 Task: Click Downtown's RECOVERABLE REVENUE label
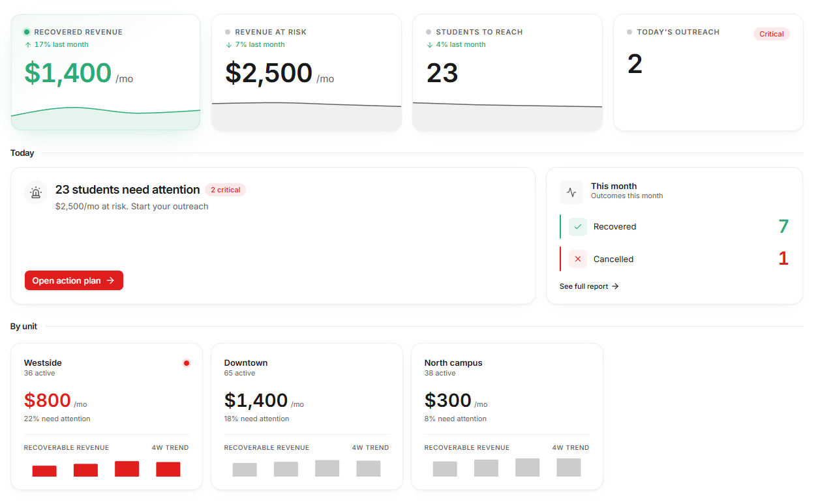pos(267,448)
